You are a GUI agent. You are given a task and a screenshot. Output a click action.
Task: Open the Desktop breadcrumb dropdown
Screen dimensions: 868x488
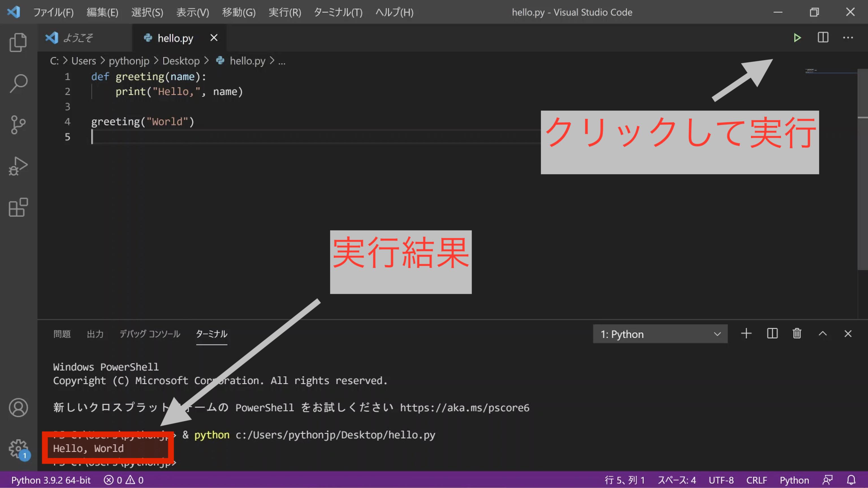pos(181,61)
